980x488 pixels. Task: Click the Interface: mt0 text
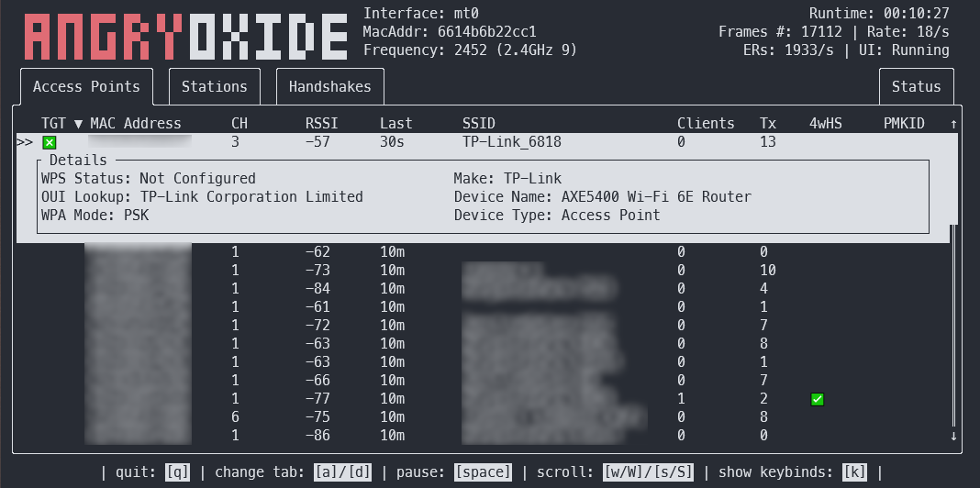(420, 14)
